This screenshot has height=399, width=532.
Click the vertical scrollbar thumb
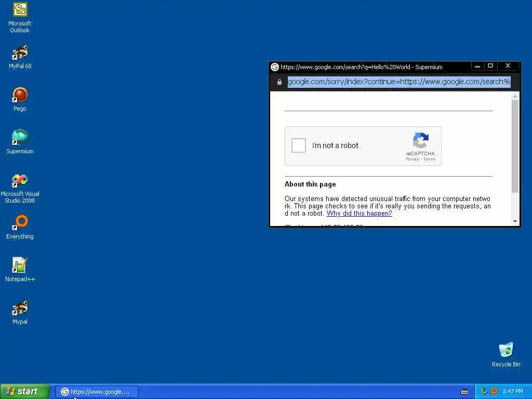515,147
